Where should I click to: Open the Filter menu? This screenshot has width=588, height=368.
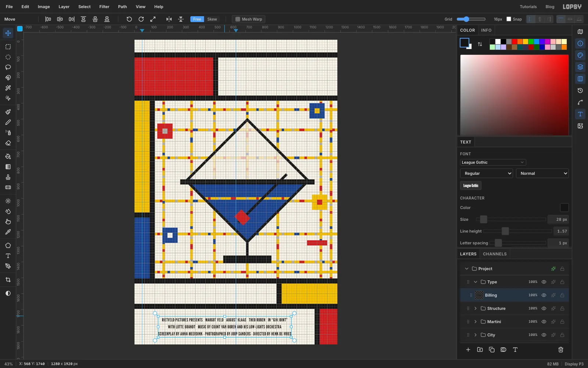(104, 7)
